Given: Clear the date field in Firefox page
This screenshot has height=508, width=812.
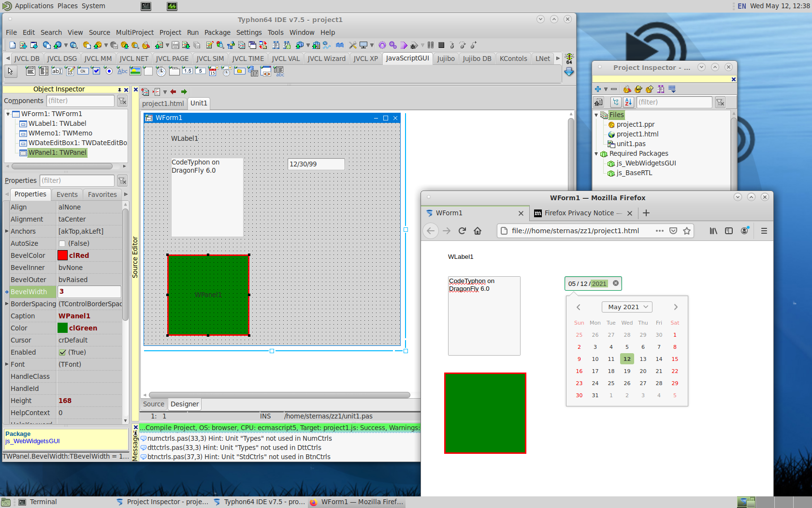Looking at the screenshot, I should tap(616, 284).
